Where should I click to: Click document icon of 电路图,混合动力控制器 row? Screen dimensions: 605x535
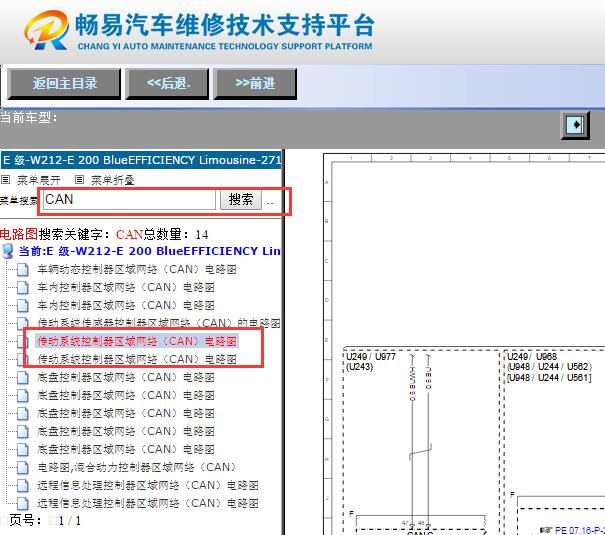(x=23, y=467)
